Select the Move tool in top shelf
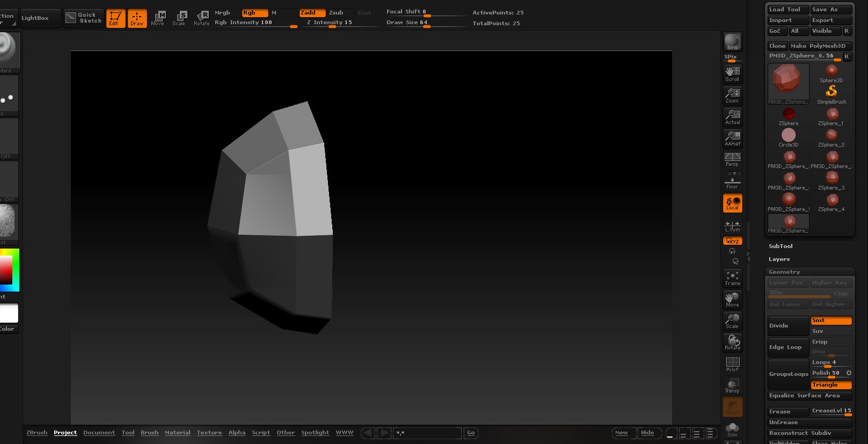Screen dimensions: 868x444 (x=158, y=18)
